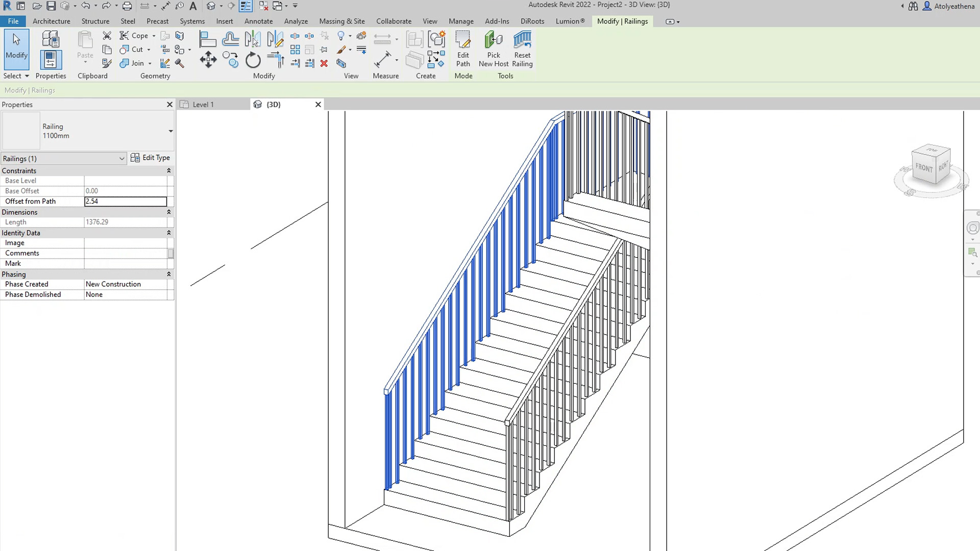The image size is (980, 551).
Task: Click the Default 3D View icon
Action: 211,6
